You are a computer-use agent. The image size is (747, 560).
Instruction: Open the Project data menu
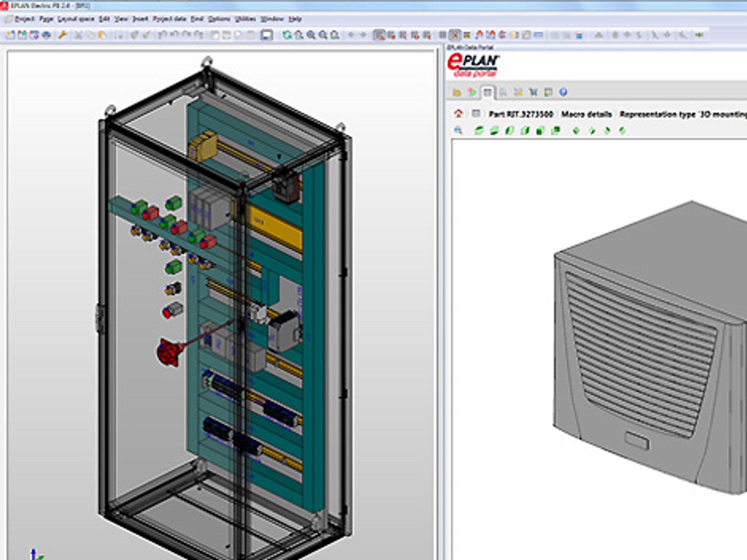pyautogui.click(x=169, y=19)
